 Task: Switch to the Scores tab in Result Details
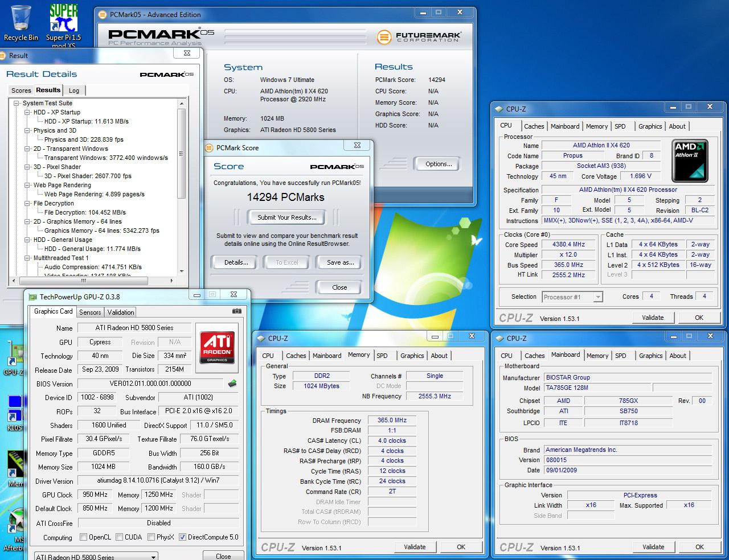tap(21, 90)
